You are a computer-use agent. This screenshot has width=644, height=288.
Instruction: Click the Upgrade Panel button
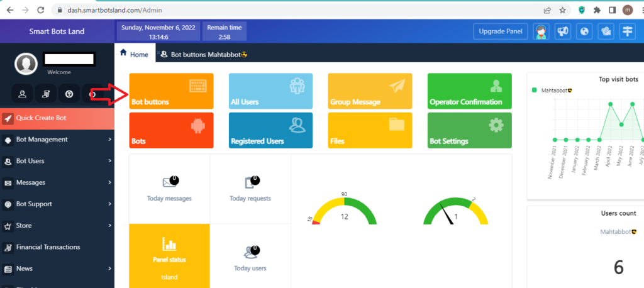pos(499,31)
